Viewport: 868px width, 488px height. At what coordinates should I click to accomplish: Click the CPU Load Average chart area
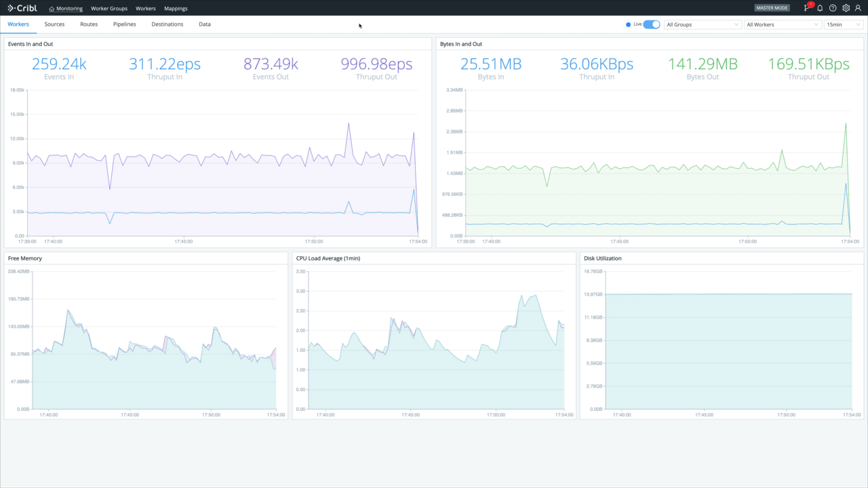tap(434, 346)
